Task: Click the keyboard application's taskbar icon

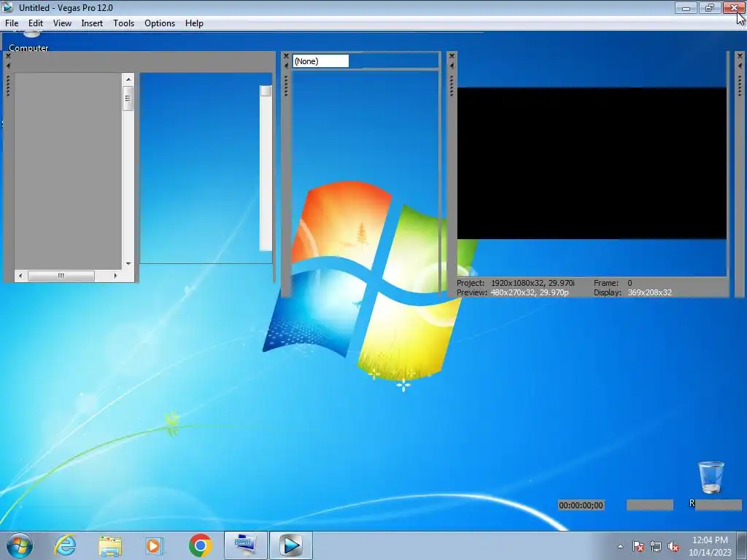Action: (245, 545)
